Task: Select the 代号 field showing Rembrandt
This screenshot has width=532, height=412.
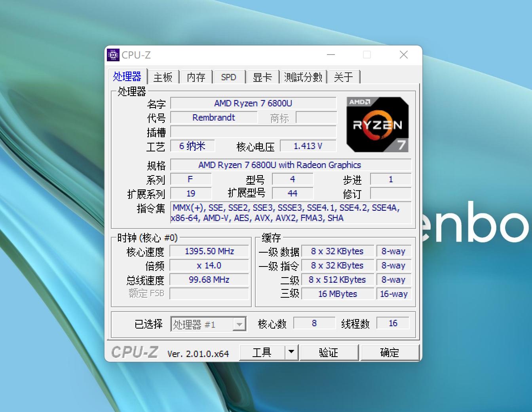Action: [213, 117]
